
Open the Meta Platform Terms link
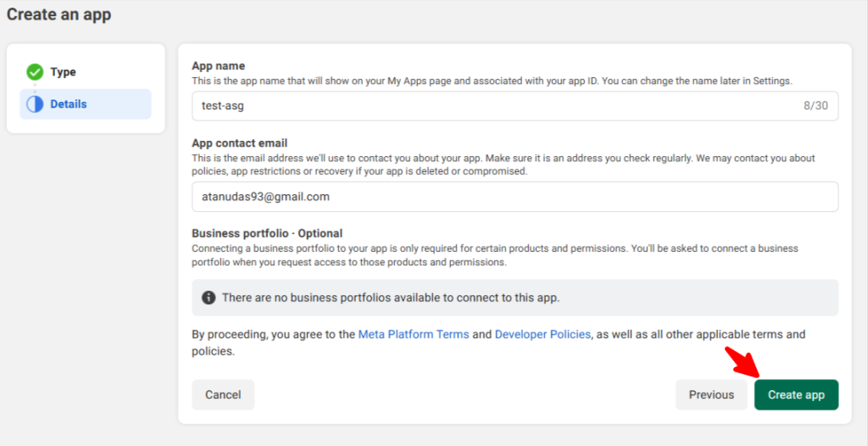414,334
